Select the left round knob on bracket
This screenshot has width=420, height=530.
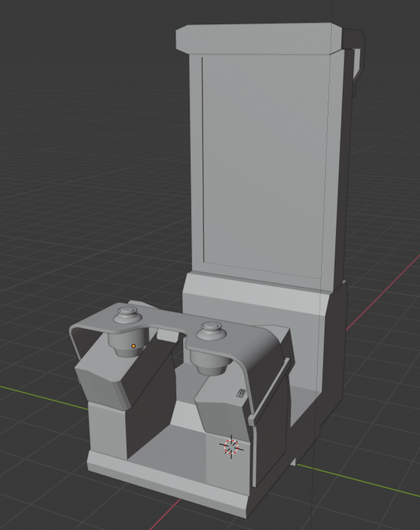tap(127, 315)
